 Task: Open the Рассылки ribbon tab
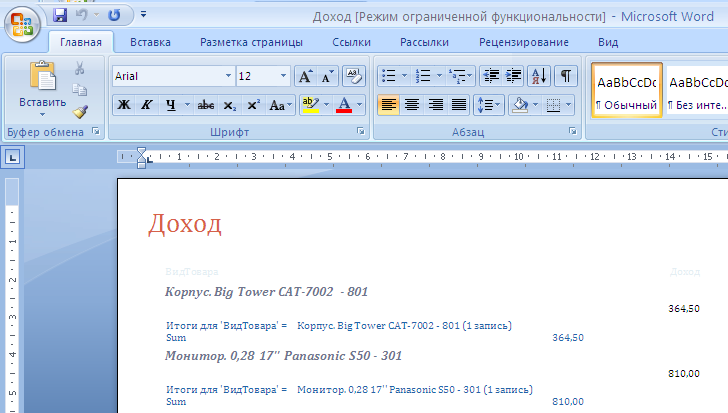click(x=424, y=42)
